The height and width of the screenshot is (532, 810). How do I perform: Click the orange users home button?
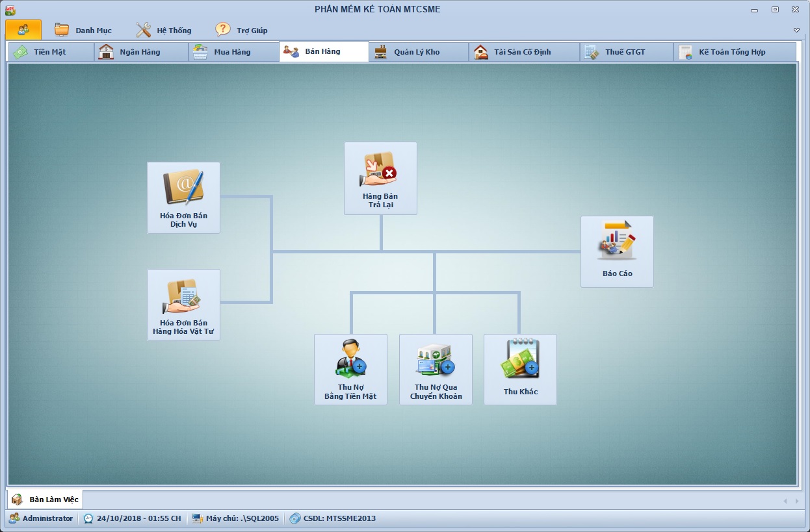tap(23, 30)
